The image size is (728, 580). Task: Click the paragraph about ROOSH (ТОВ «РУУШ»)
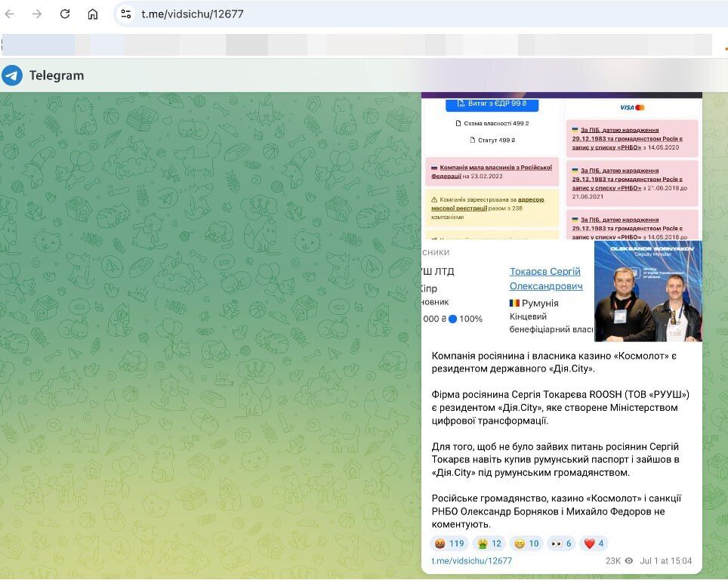pos(560,408)
